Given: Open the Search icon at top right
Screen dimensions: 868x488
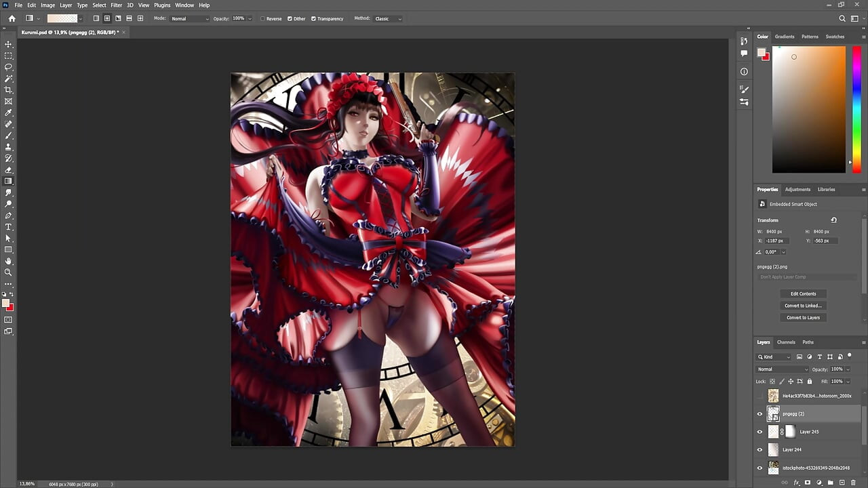Looking at the screenshot, I should tap(842, 18).
